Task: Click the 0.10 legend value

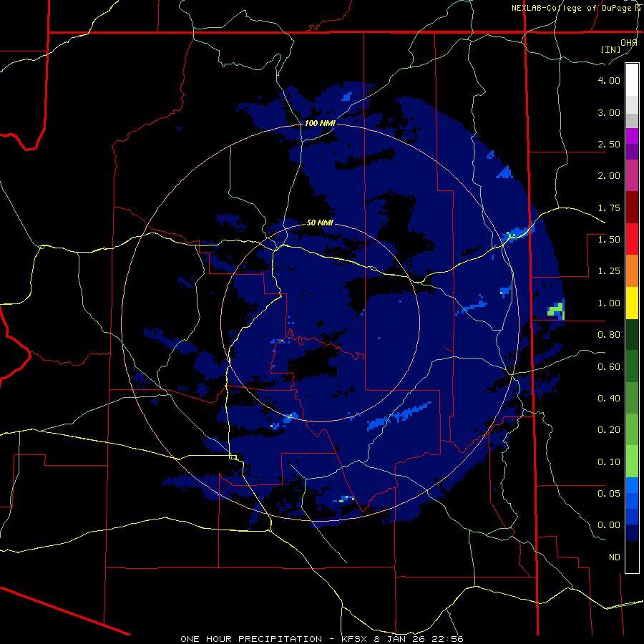Action: (x=609, y=462)
